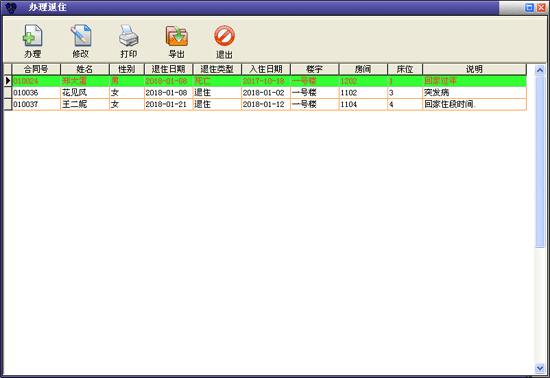This screenshot has height=378, width=550.
Task: Click the app logo in title bar
Action: coord(11,7)
